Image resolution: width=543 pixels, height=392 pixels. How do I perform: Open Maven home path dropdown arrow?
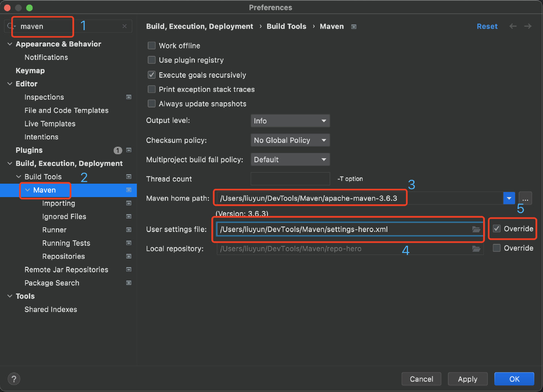pyautogui.click(x=509, y=198)
